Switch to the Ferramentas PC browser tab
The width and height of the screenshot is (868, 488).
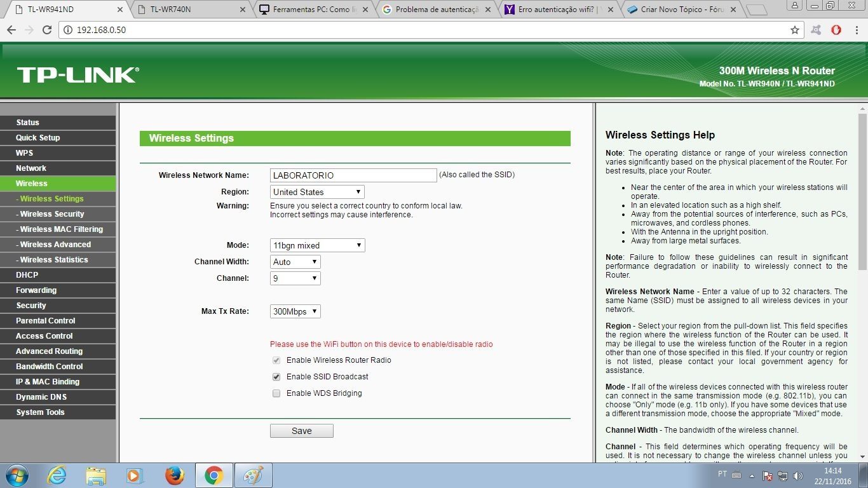point(311,10)
